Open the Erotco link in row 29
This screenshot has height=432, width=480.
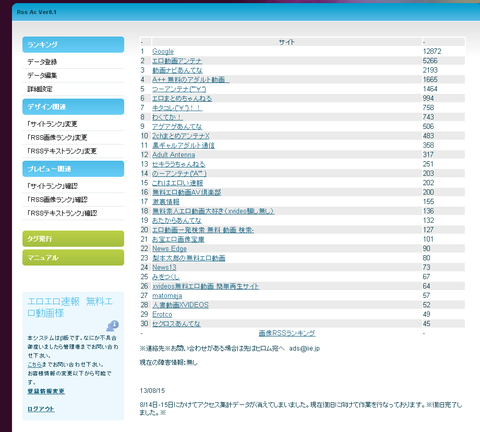(162, 314)
